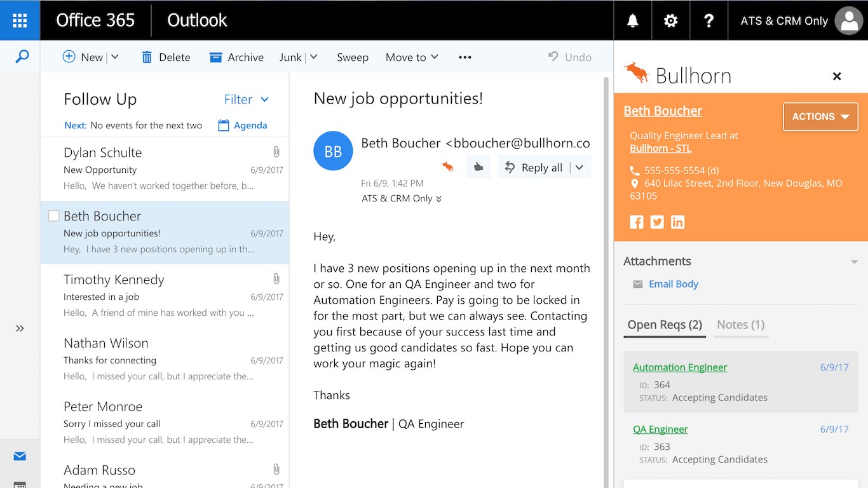Open the ACTIONS dropdown in Bullhorn
This screenshot has width=868, height=488.
(x=820, y=117)
